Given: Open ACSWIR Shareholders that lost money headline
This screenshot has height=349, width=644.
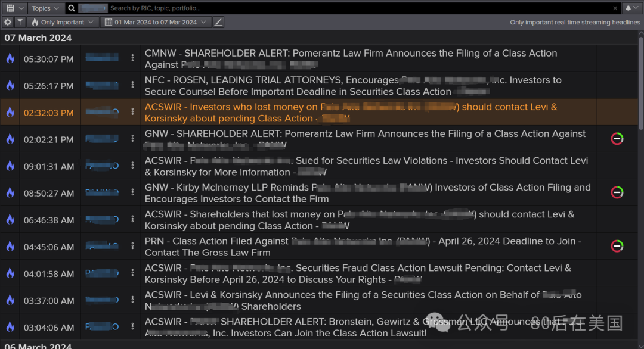Looking at the screenshot, I should point(360,220).
